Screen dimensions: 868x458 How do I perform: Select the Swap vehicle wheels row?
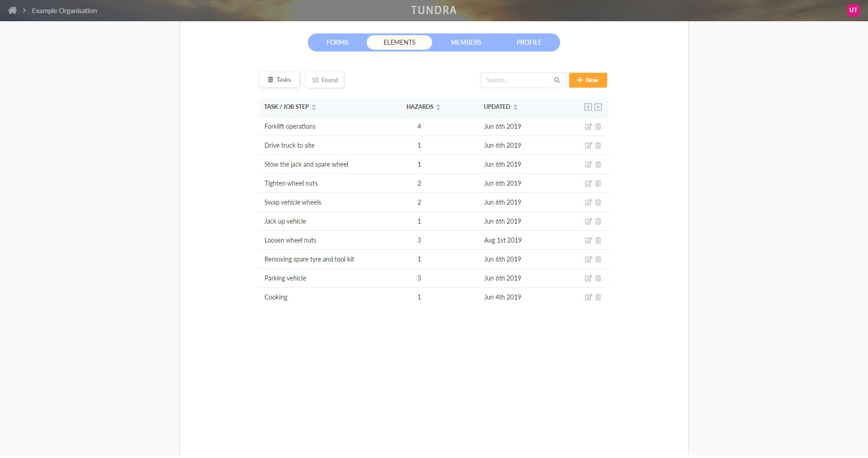pyautogui.click(x=434, y=202)
